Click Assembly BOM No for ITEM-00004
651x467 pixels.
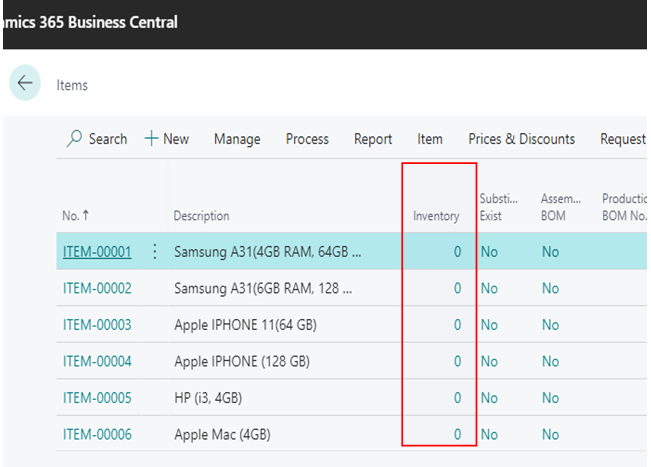(551, 361)
